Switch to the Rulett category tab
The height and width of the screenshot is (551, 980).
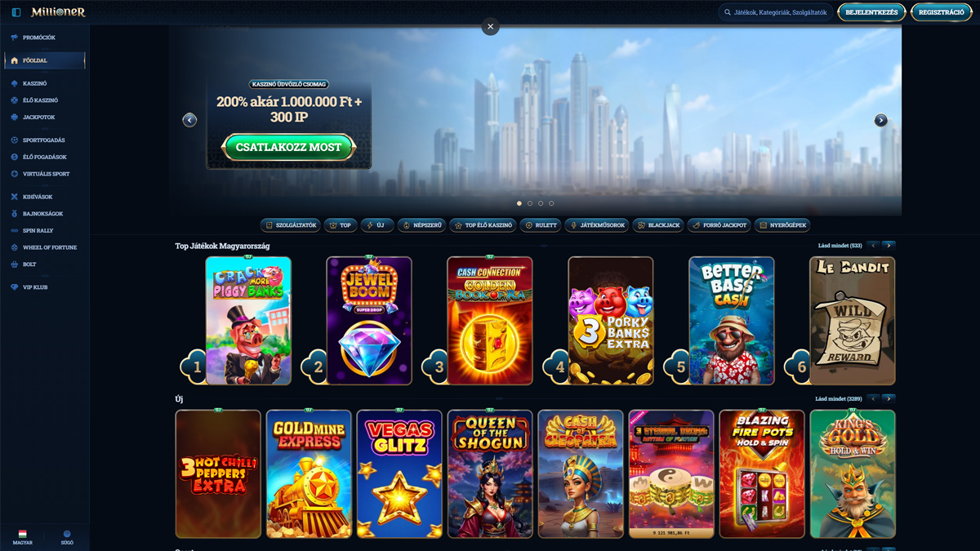(x=540, y=225)
